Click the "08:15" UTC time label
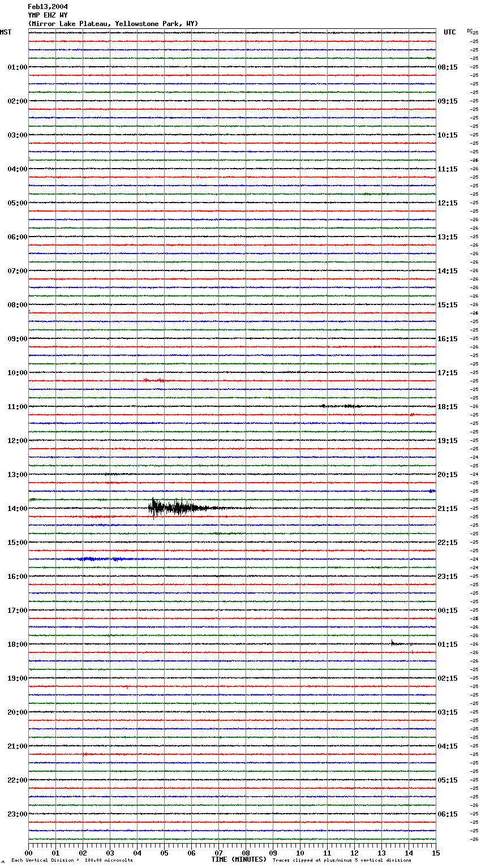The image size is (481, 868). click(x=448, y=67)
